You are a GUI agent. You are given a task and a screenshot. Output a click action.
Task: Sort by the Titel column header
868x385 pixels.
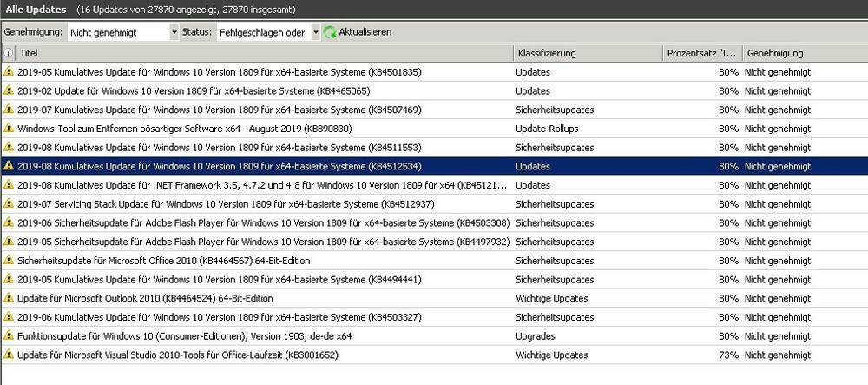pos(260,53)
